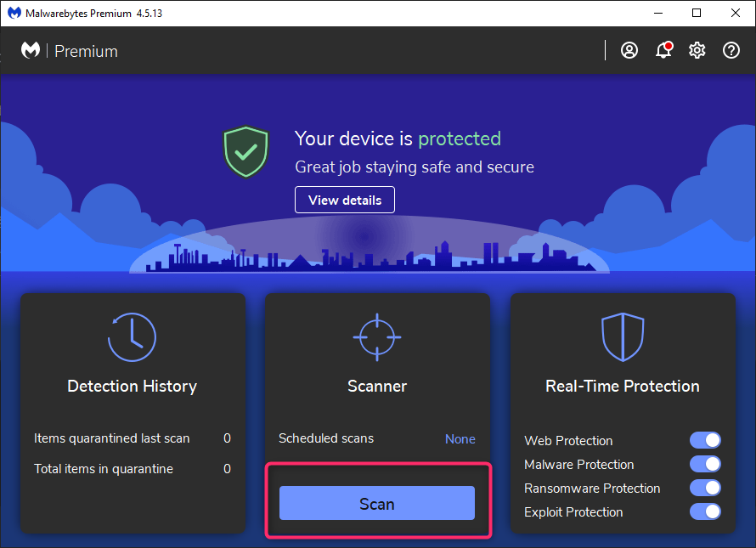
Task: Click the 'Scheduled scans' label
Action: (x=326, y=438)
